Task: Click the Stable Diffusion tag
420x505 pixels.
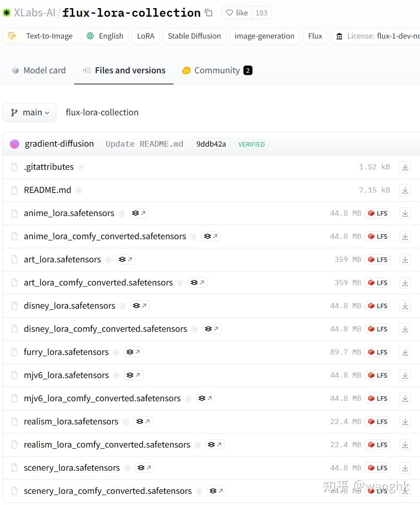Action: coord(194,36)
